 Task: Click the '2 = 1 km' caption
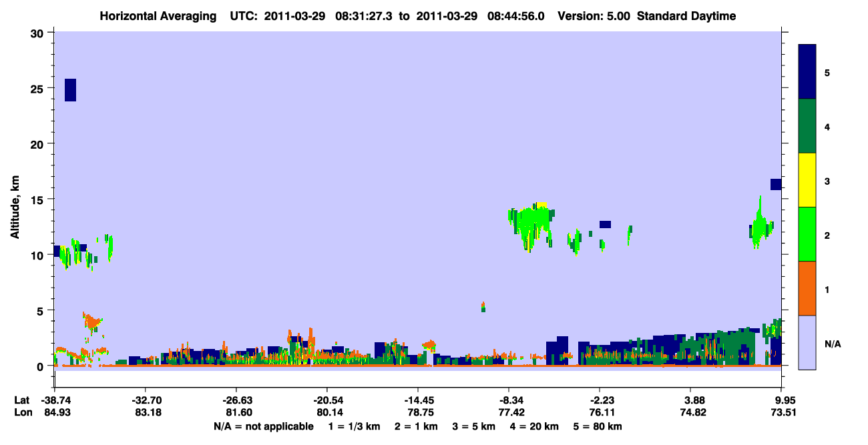pos(416,426)
